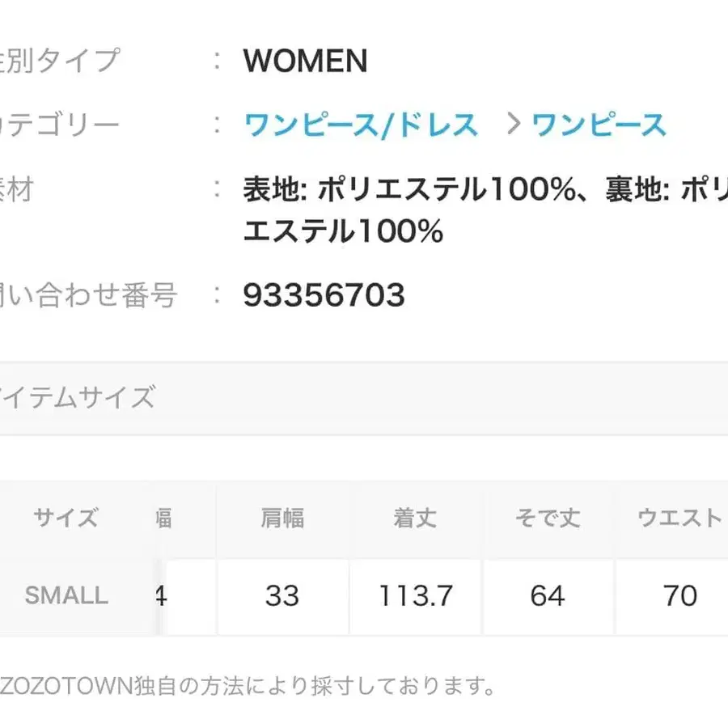The height and width of the screenshot is (728, 728).
Task: Click the そで丈 column header
Action: (548, 518)
